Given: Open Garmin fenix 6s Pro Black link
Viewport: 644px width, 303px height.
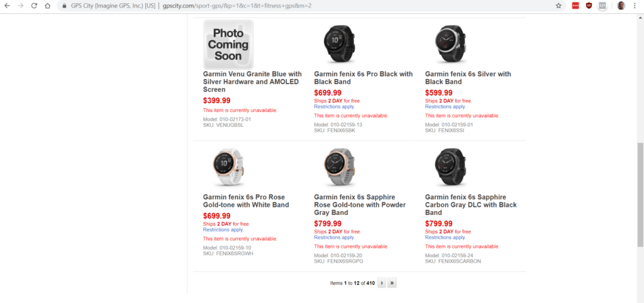Looking at the screenshot, I should (363, 78).
